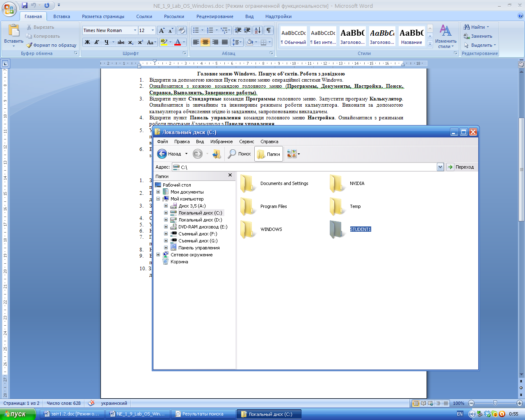The image size is (525, 420).
Task: Click the EN language indicator in the tray
Action: 460,414
